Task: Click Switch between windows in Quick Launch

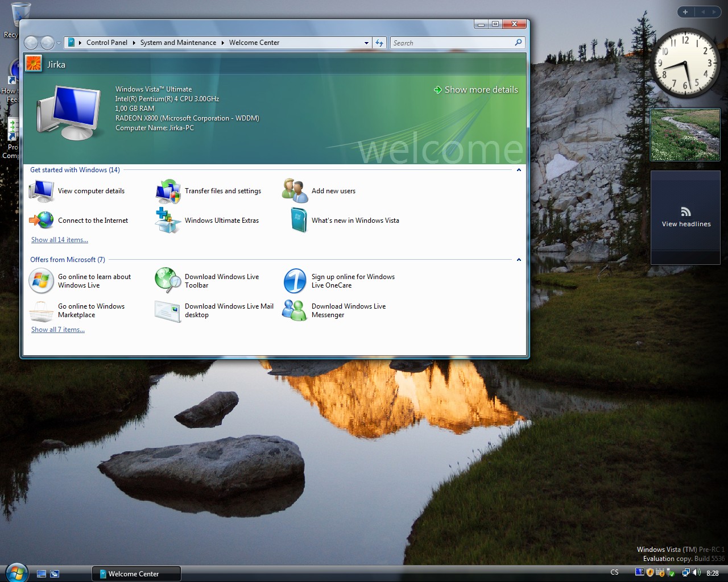Action: pyautogui.click(x=55, y=574)
